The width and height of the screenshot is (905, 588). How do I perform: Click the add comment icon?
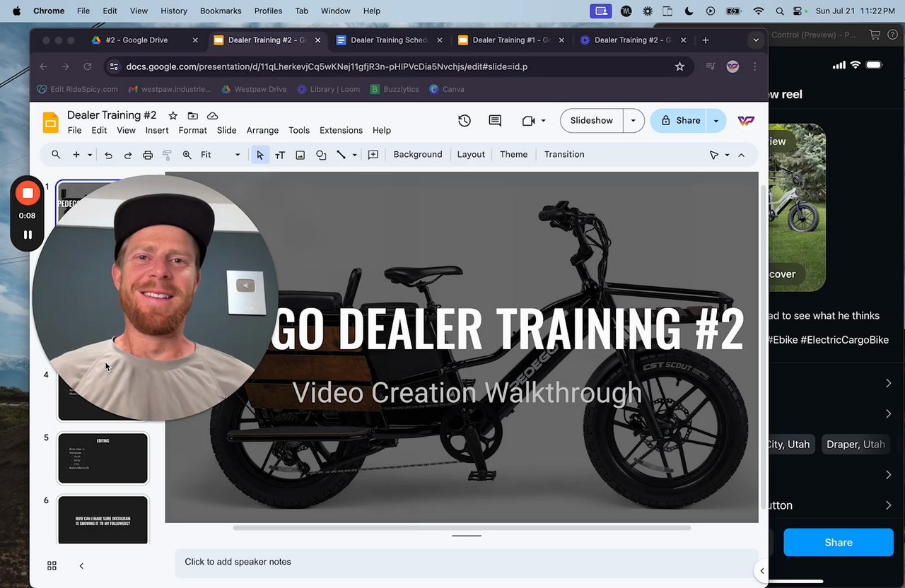point(373,155)
